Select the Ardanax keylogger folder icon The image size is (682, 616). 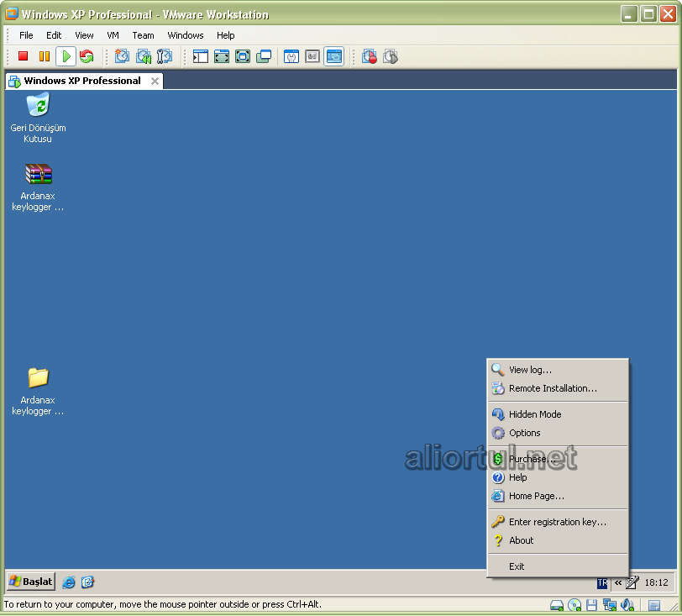[x=38, y=392]
